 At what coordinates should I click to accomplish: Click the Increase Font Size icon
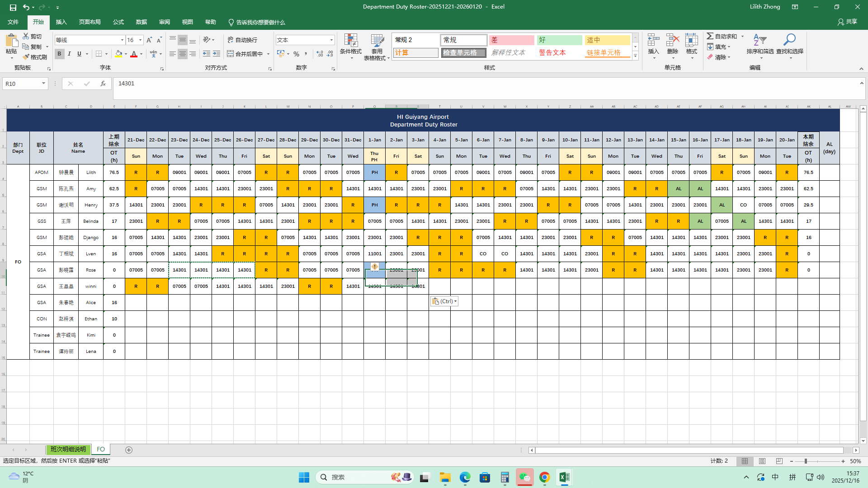point(149,40)
